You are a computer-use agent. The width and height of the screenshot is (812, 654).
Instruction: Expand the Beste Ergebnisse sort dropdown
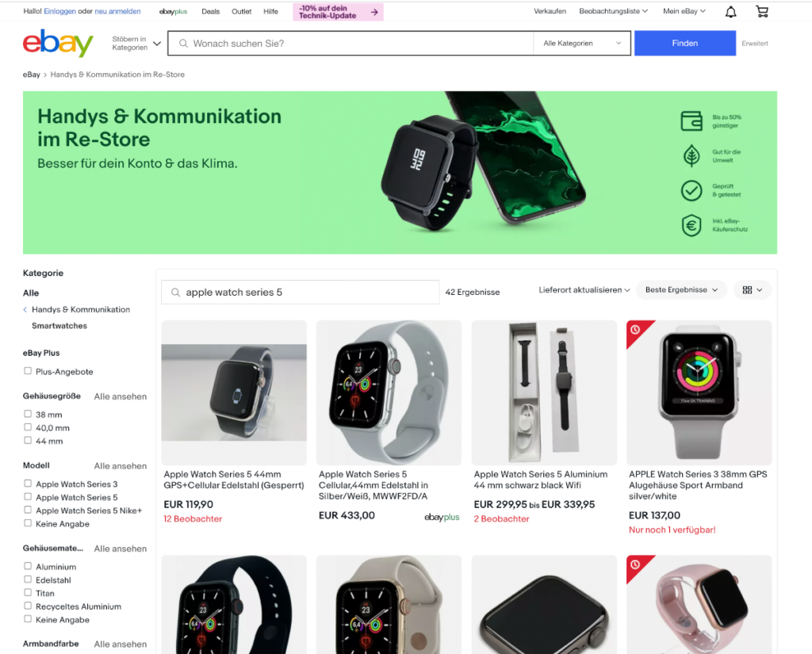point(681,290)
